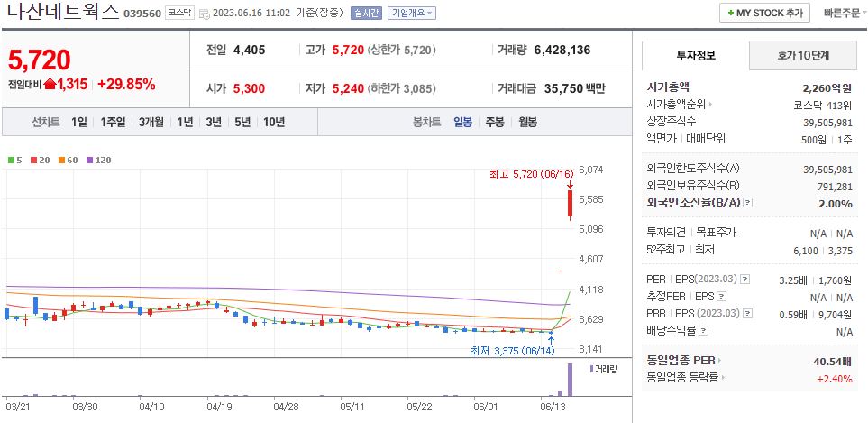This screenshot has width=868, height=423.
Task: Click help icon next to PBR BPS (2023.03)
Action: pyautogui.click(x=748, y=313)
